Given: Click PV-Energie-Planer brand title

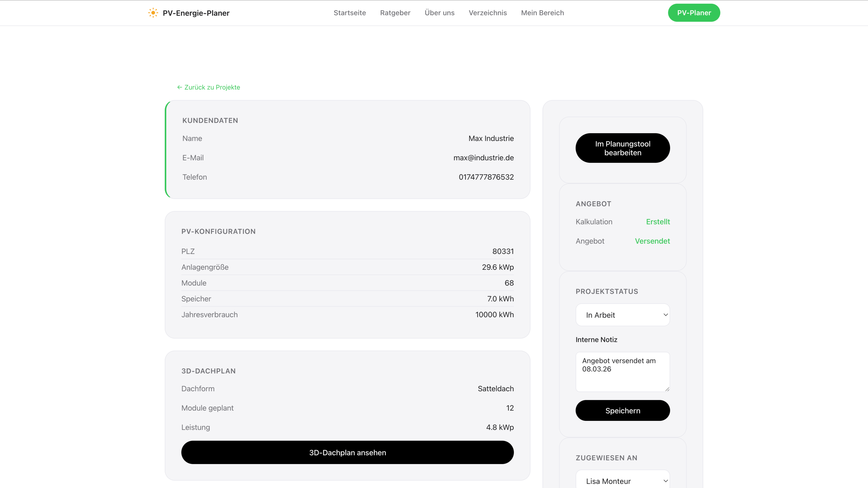Looking at the screenshot, I should (196, 13).
